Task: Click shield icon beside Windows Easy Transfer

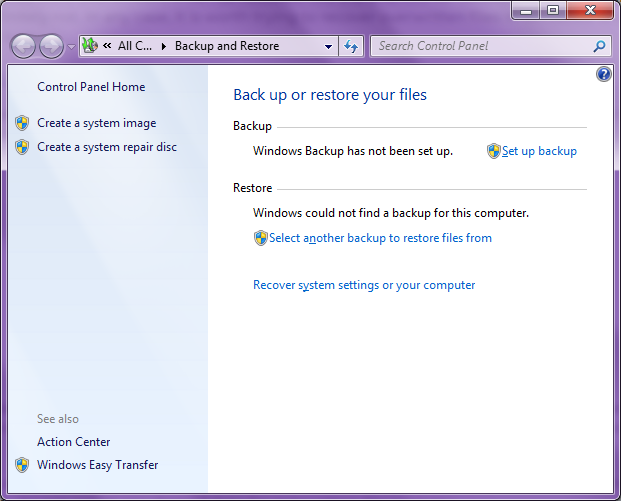Action: pos(22,465)
